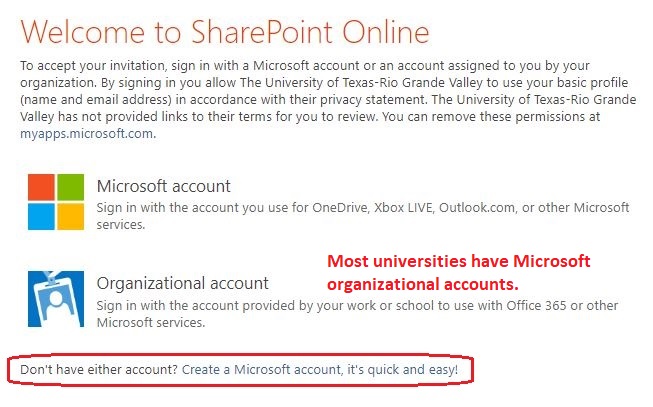This screenshot has height=407, width=653.
Task: Click the yellow square of Microsoft logo
Action: click(70, 216)
